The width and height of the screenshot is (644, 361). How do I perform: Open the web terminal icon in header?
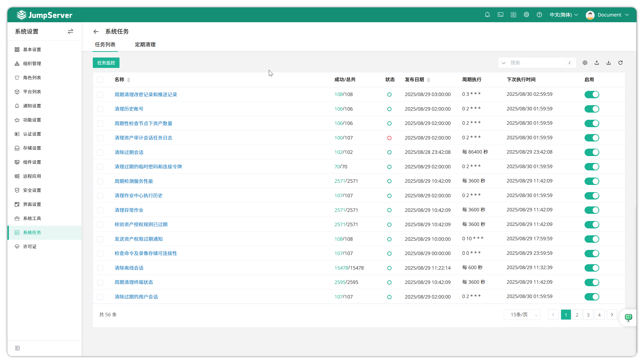(x=501, y=15)
